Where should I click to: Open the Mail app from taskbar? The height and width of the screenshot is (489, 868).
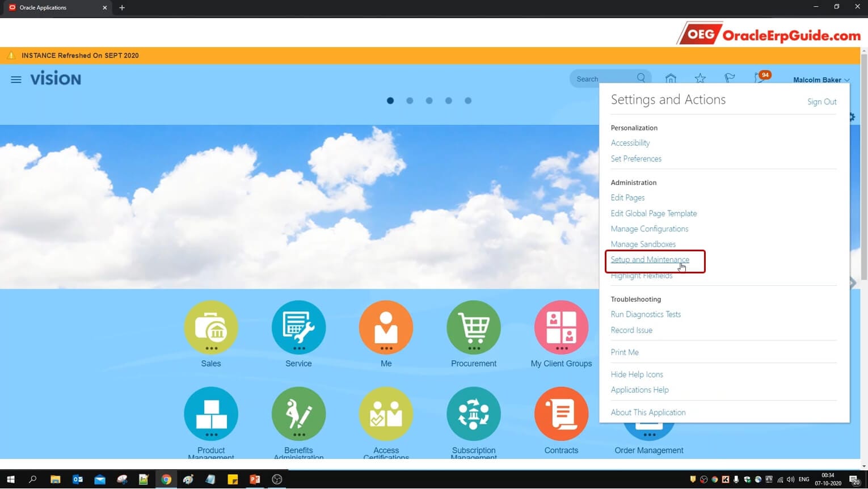[x=100, y=479]
